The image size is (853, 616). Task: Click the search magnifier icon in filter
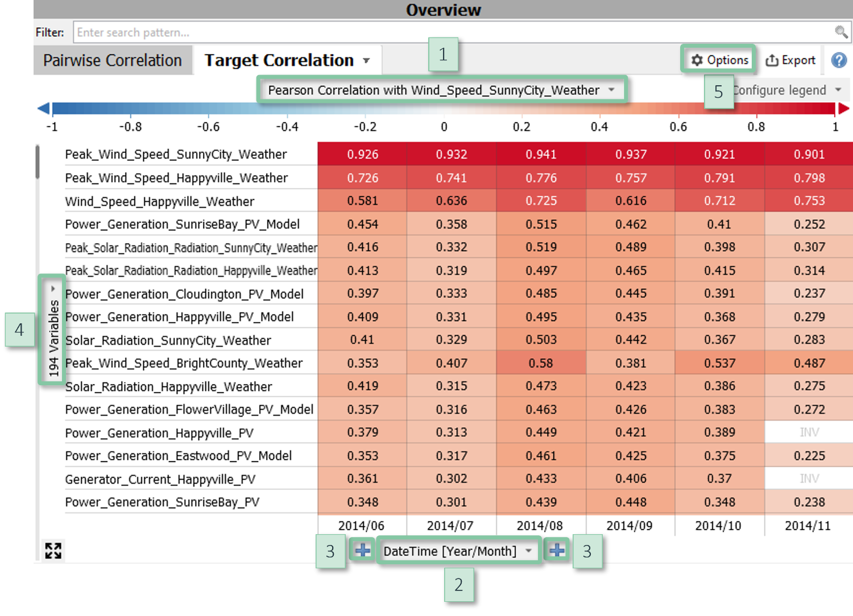[x=840, y=32]
